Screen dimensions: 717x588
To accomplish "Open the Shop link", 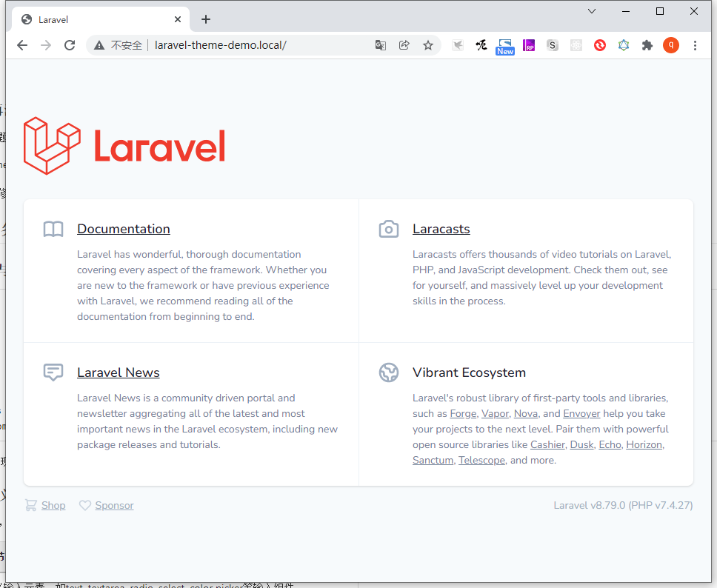I will point(53,505).
